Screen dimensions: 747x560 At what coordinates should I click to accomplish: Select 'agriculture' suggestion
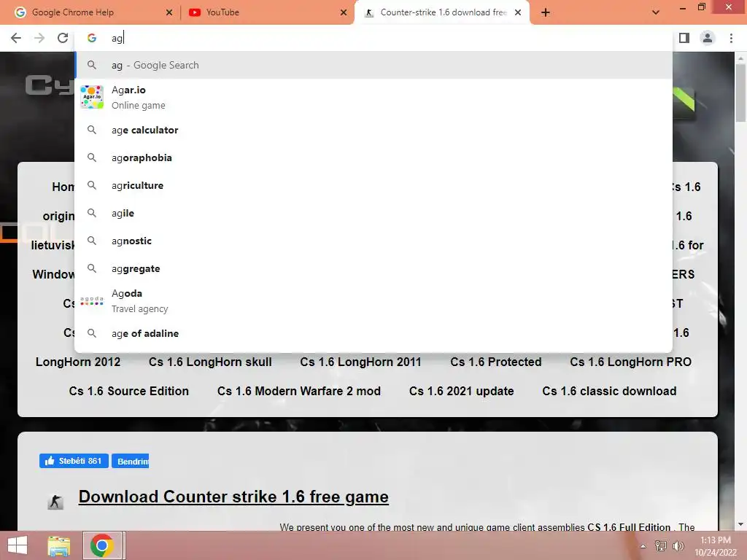click(x=373, y=185)
